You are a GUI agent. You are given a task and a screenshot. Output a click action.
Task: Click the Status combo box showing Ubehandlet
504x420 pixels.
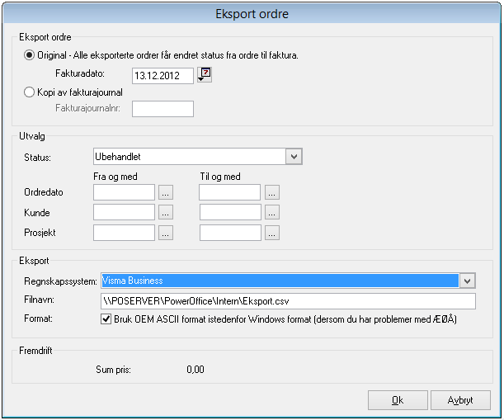[198, 157]
